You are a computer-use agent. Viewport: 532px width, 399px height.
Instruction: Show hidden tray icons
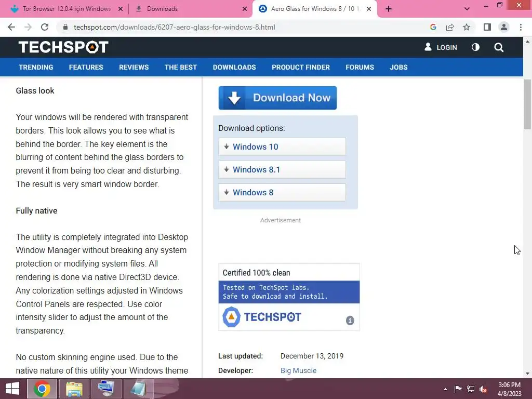point(445,389)
